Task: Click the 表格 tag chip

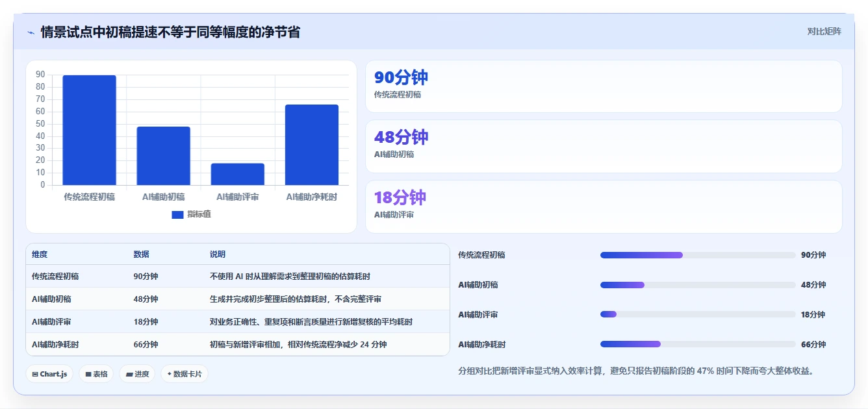Action: coord(96,374)
